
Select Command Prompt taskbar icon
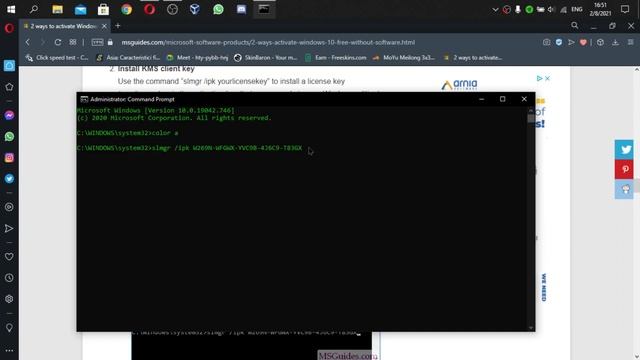pyautogui.click(x=264, y=9)
